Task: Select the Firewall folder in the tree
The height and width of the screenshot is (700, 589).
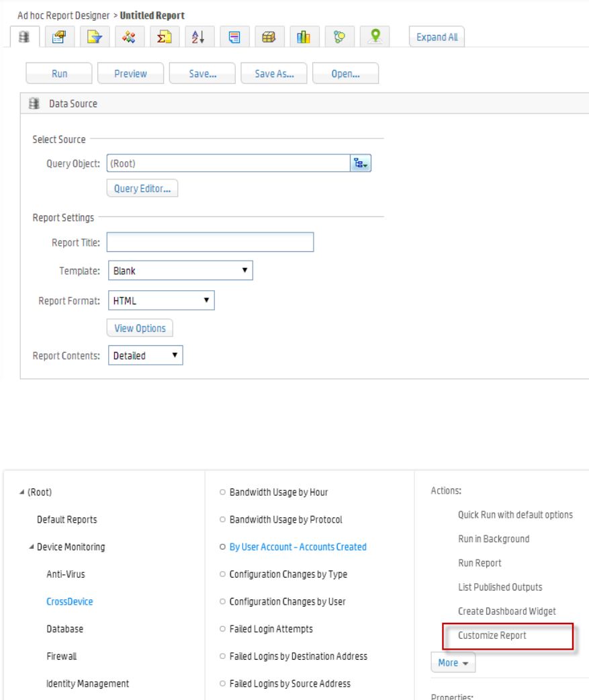Action: [61, 656]
